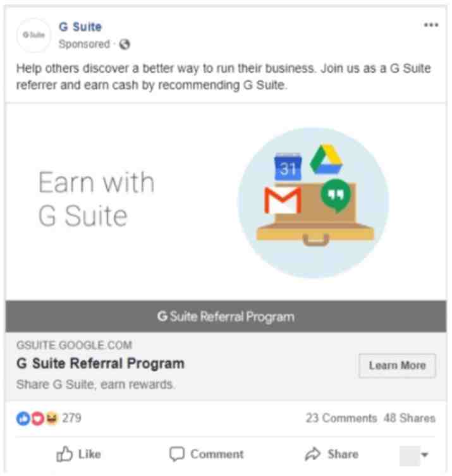Click the gray G Suite Referral Program banner
Image resolution: width=452 pixels, height=476 pixels.
226,316
